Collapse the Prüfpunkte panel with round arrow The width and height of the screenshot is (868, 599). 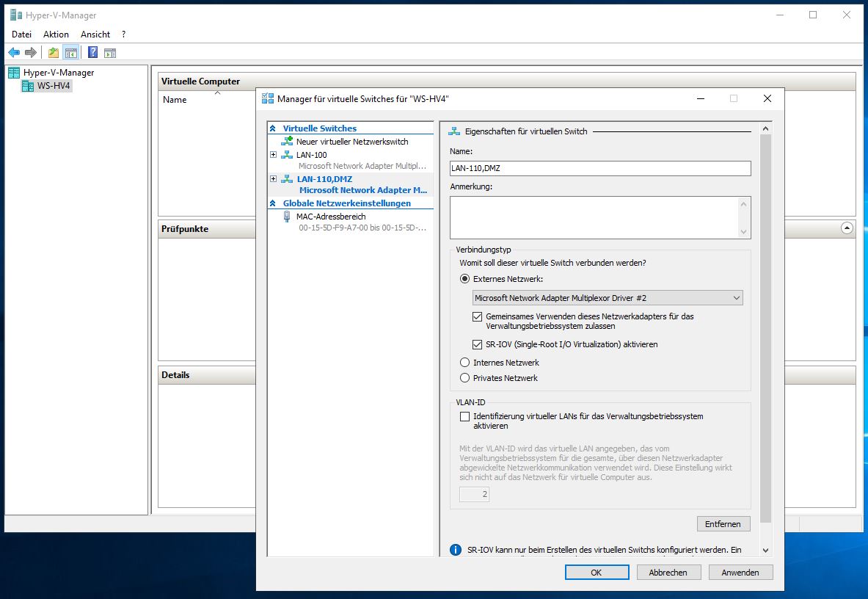pos(847,228)
